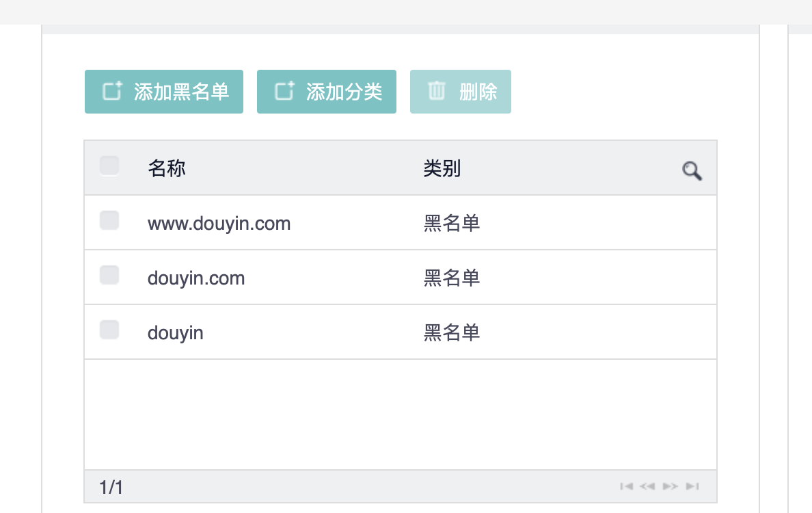Image resolution: width=812 pixels, height=513 pixels.
Task: Check the box for www.douyin.com
Action: (x=109, y=221)
